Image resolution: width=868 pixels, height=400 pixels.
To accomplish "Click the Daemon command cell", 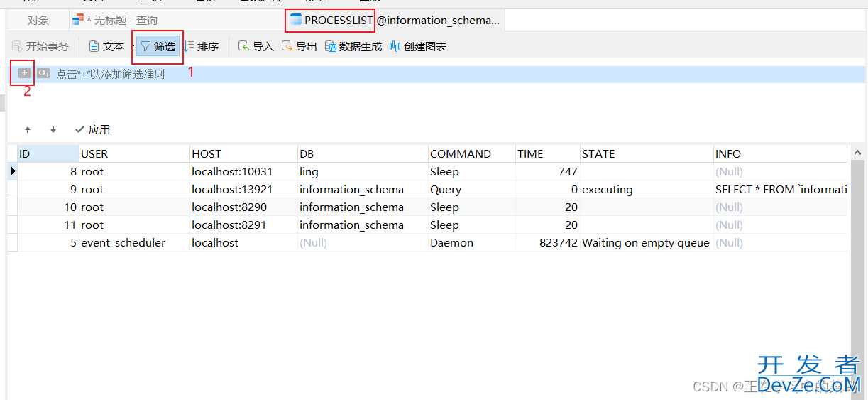I will pos(471,242).
